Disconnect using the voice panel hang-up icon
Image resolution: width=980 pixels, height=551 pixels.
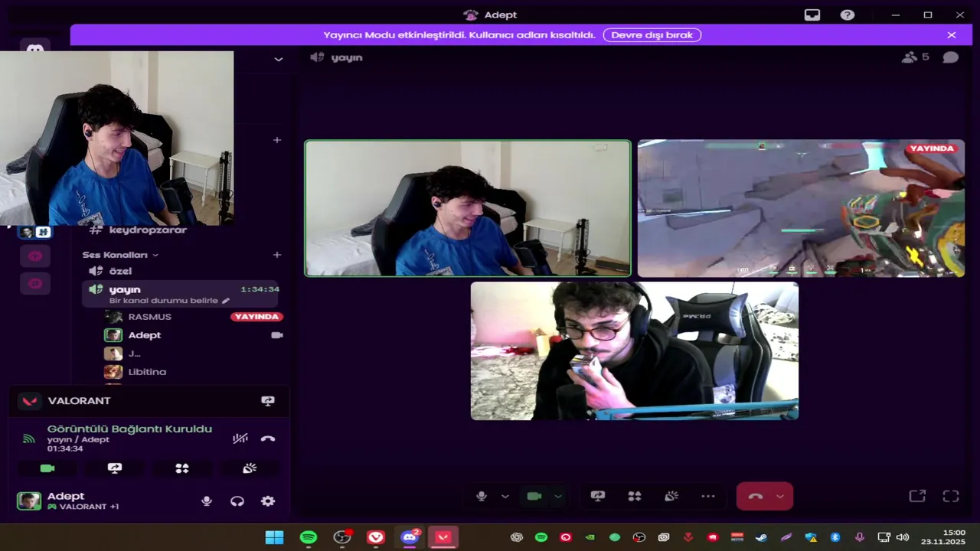pos(268,439)
